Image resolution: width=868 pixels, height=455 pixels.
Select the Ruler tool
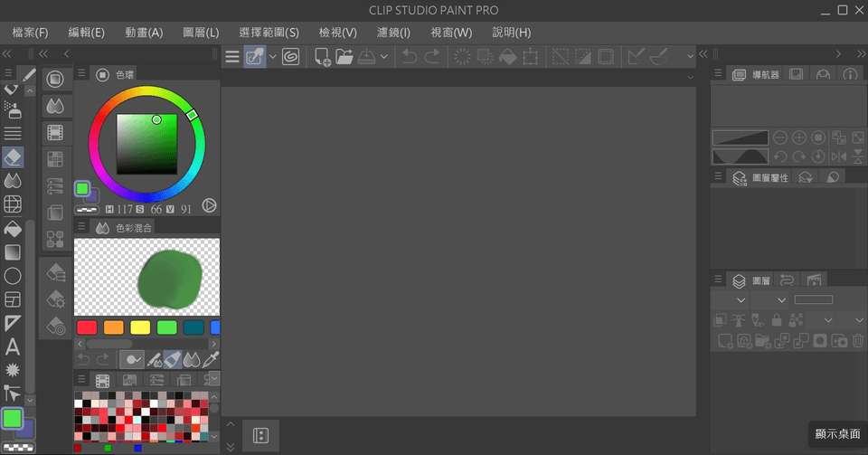[13, 323]
